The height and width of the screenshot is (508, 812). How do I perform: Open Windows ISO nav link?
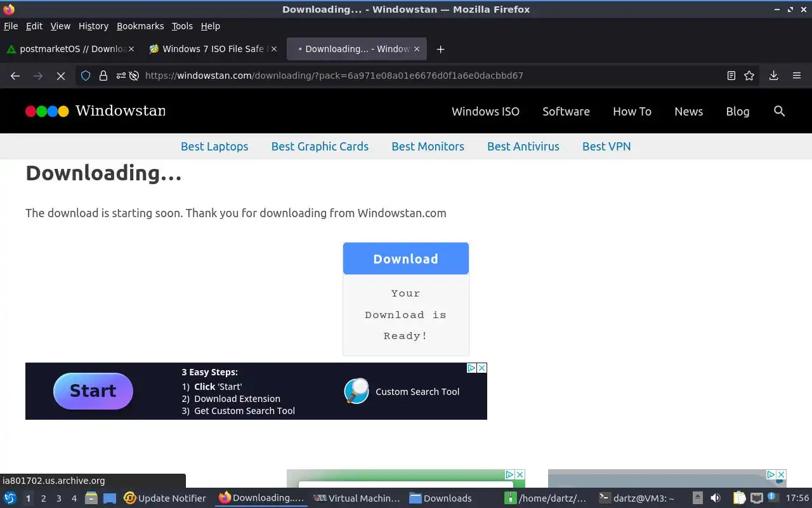pos(485,111)
